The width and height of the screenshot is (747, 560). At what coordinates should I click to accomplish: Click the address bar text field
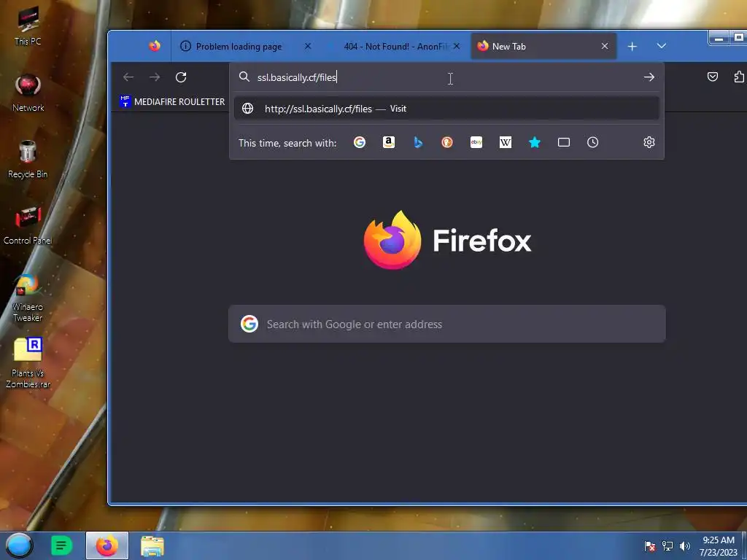click(446, 77)
